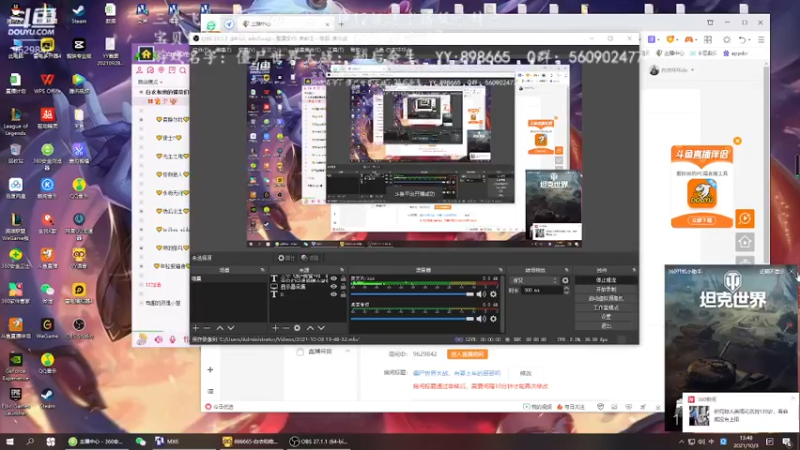This screenshot has height=450, width=800.
Task: Open the 主播中心 bookmark in bookmarks bar
Action: pos(670,53)
